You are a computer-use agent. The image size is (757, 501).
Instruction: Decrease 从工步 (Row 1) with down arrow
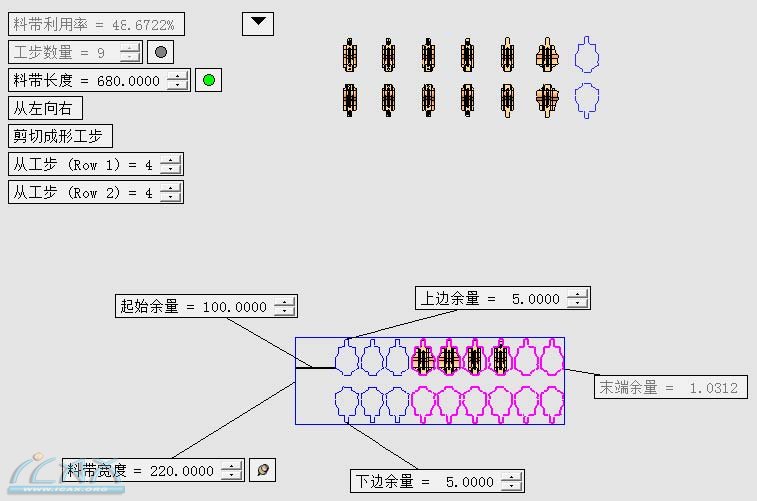[x=171, y=169]
